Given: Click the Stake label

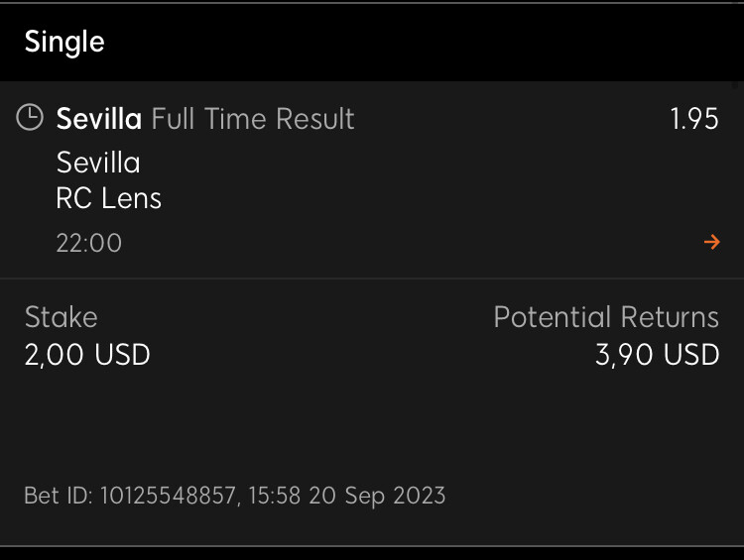Looking at the screenshot, I should (62, 317).
